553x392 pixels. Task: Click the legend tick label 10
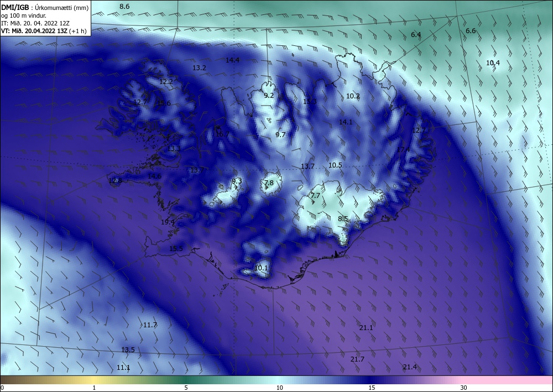[x=280, y=388]
